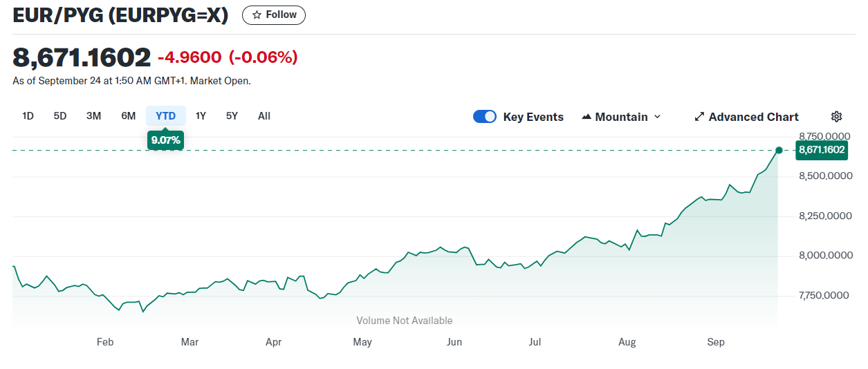
Task: Open the Advanced Chart link
Action: (753, 117)
